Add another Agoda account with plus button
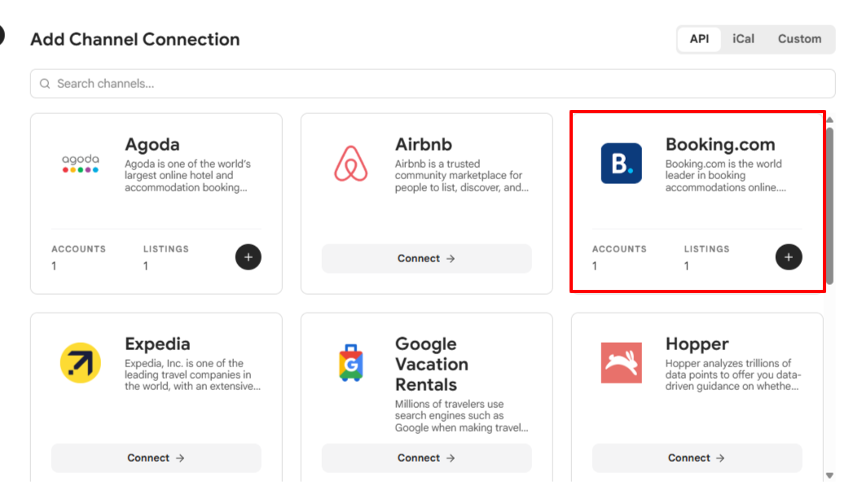 (248, 257)
